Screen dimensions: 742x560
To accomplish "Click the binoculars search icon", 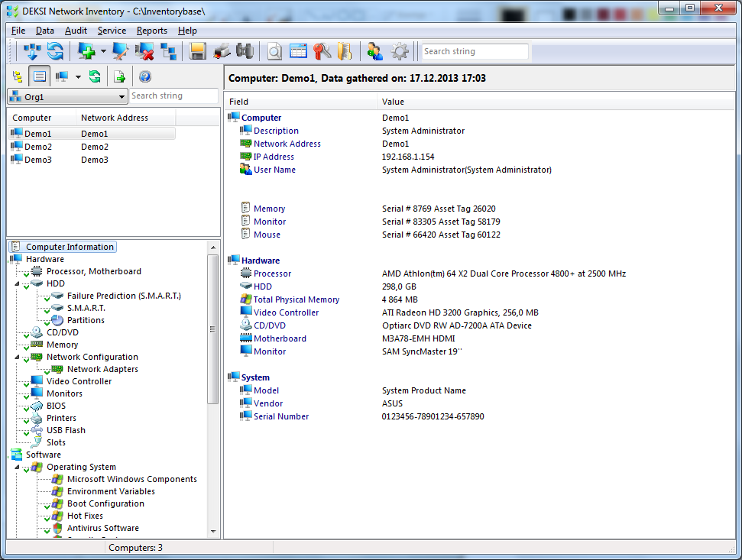I will tap(245, 51).
